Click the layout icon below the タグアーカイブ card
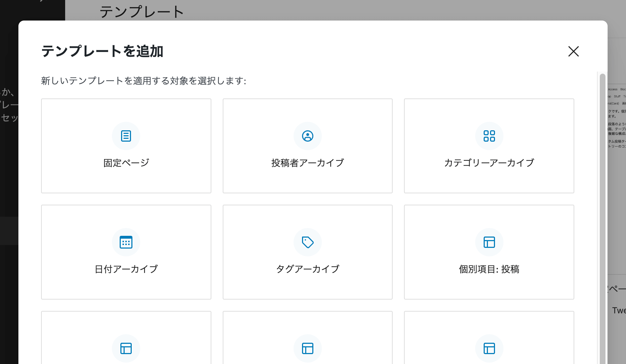Image resolution: width=626 pixels, height=364 pixels. coord(307,348)
